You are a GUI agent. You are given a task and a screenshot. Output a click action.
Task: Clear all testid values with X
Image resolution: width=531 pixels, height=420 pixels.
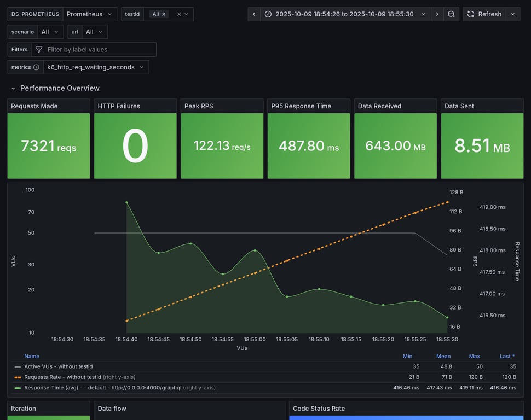click(x=179, y=14)
